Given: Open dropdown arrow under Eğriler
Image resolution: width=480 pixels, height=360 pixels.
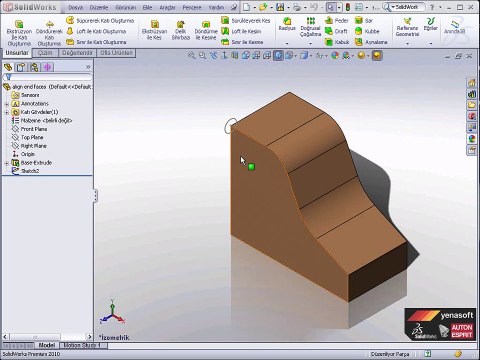Looking at the screenshot, I should (431, 44).
